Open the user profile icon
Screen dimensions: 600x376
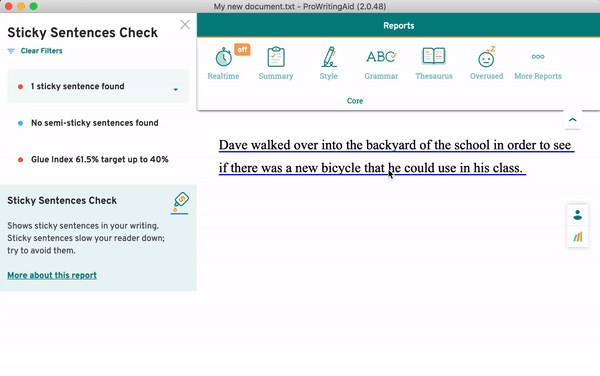point(577,215)
